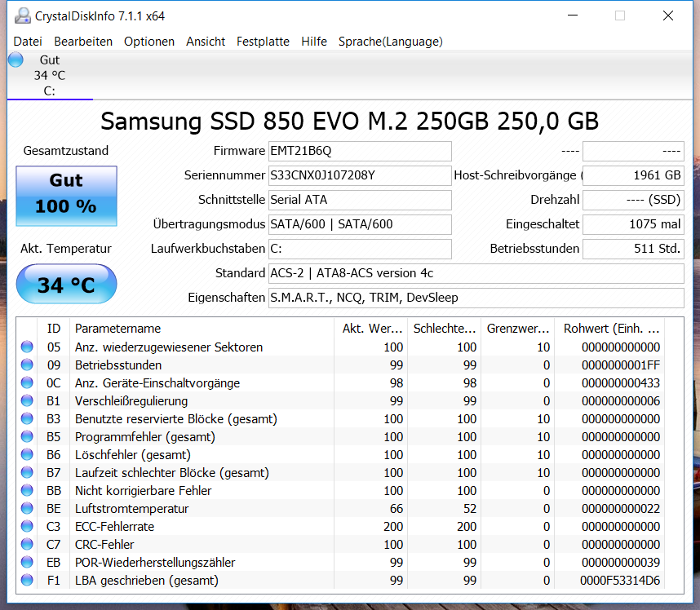Click status icon for Löschfehler (gesamt)
This screenshot has width=700, height=610.
[x=27, y=454]
